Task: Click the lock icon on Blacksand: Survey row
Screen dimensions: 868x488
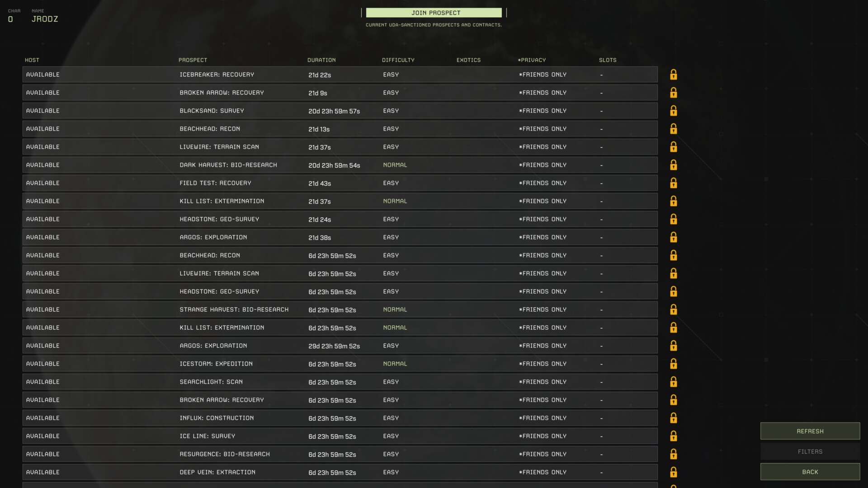Action: click(673, 111)
